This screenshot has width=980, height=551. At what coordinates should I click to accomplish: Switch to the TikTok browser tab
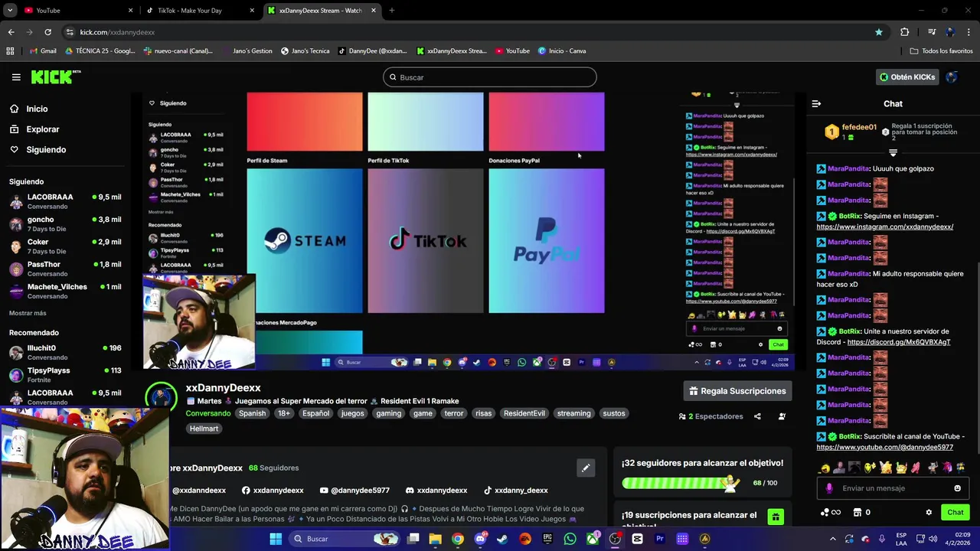click(199, 11)
